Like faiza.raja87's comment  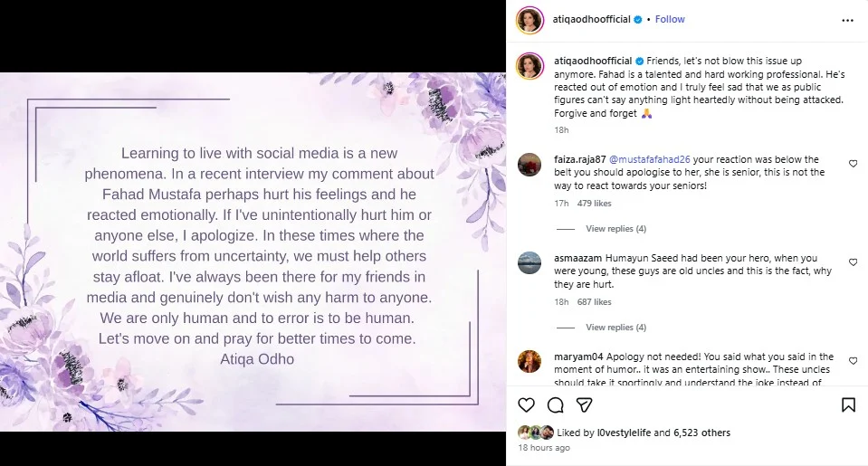click(x=853, y=164)
